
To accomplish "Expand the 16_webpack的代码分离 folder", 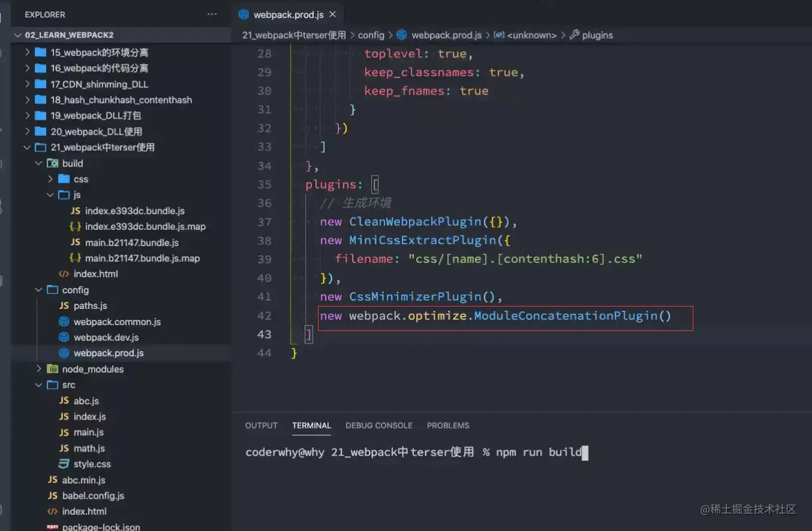I will 27,68.
